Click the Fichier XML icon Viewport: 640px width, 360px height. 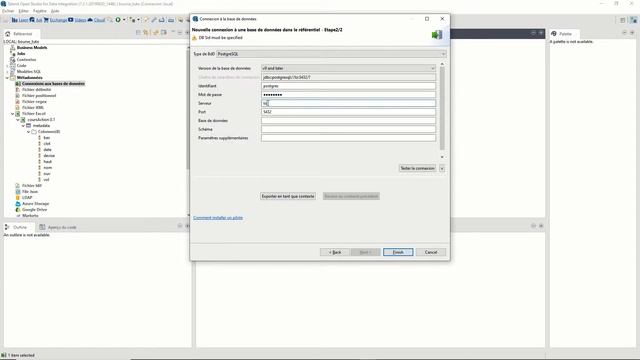tap(18, 107)
